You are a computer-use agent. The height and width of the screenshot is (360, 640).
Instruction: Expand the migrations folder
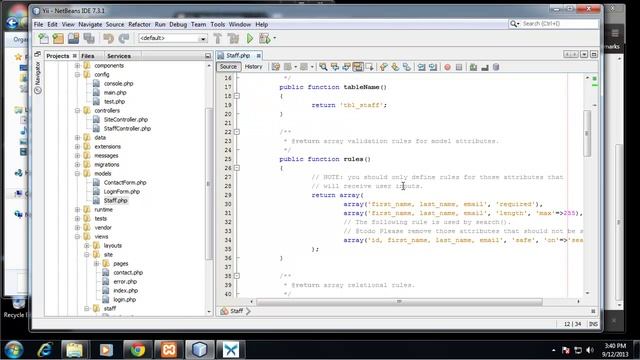pyautogui.click(x=77, y=164)
